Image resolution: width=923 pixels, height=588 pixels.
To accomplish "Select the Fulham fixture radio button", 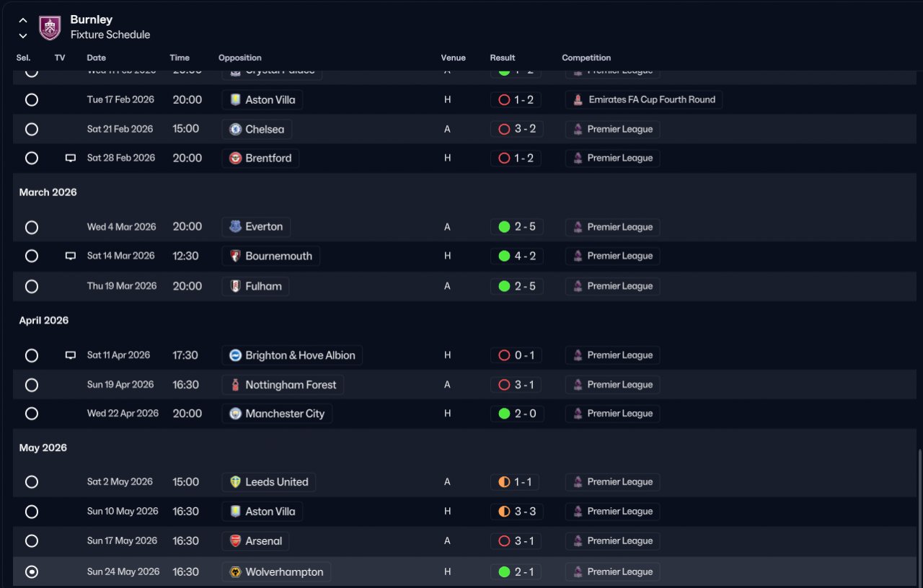I will [x=32, y=286].
